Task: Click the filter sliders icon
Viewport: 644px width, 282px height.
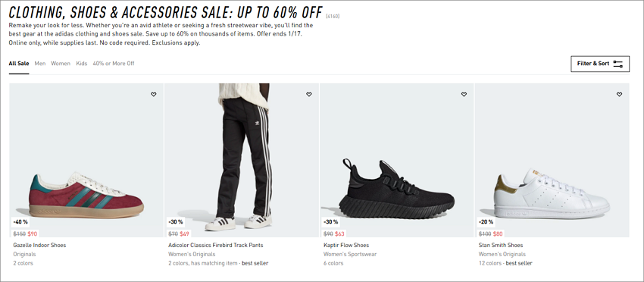Action: coord(617,64)
